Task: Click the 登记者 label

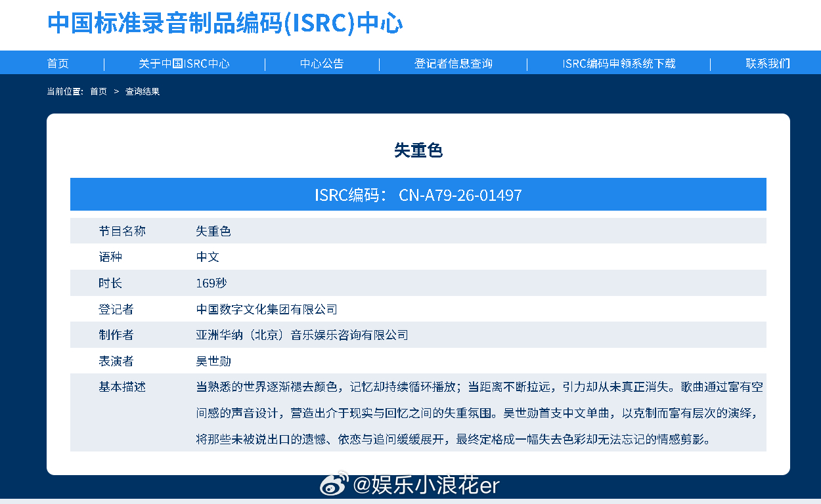Action: coord(116,309)
